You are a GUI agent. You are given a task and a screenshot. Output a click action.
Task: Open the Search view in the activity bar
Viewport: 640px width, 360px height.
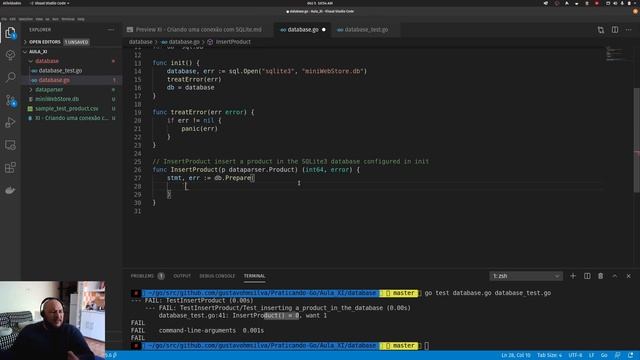(x=10, y=77)
